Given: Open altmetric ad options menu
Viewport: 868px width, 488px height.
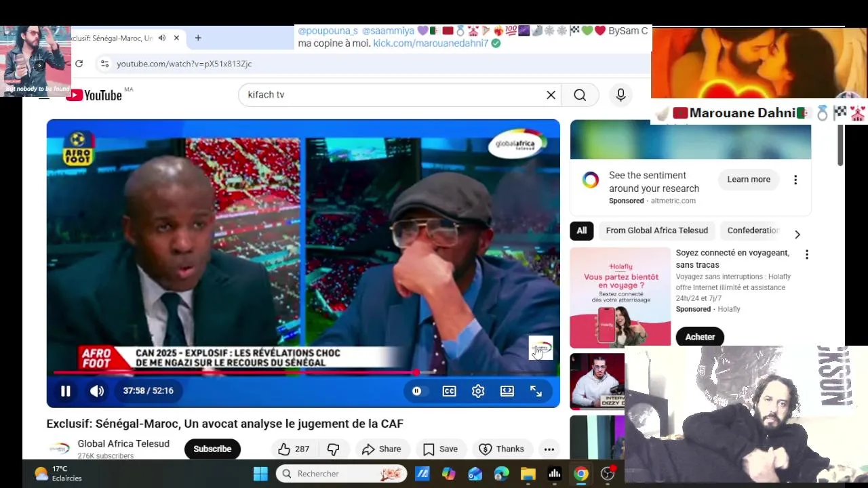Looking at the screenshot, I should coord(795,180).
